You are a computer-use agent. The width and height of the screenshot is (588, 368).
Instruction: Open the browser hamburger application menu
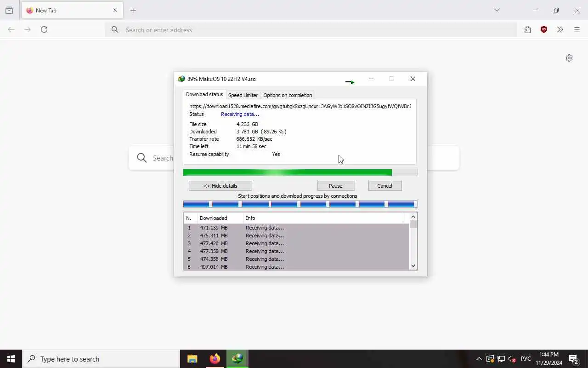[577, 29]
